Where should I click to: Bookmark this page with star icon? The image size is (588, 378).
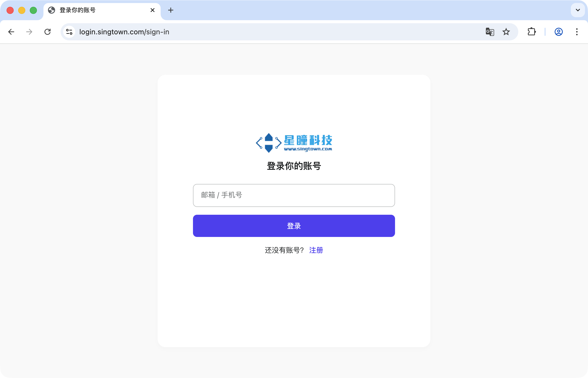click(x=506, y=32)
